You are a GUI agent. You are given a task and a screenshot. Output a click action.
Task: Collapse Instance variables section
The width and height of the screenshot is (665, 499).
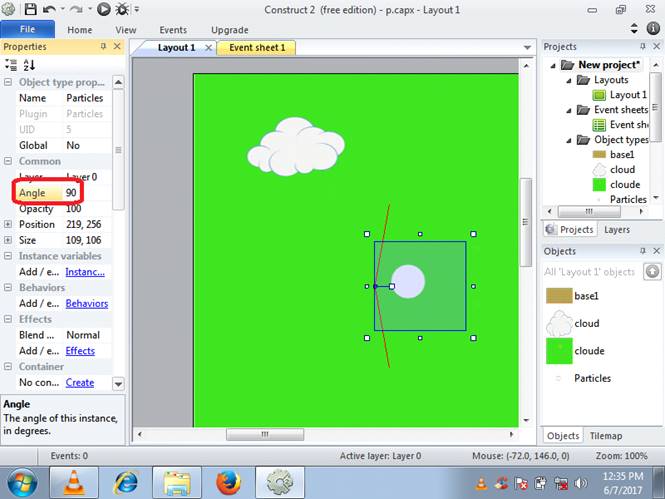[x=8, y=256]
